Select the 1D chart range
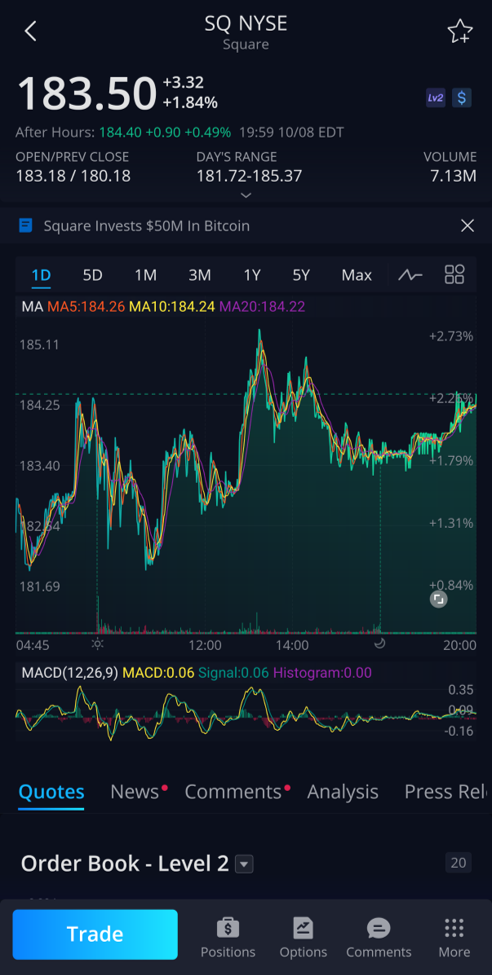The width and height of the screenshot is (492, 975). [41, 275]
